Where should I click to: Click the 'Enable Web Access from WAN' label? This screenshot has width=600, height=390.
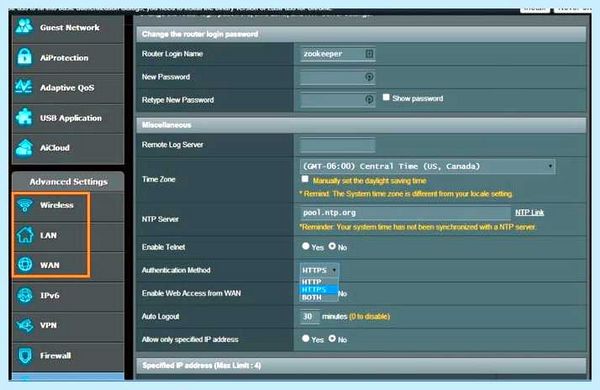(x=191, y=293)
